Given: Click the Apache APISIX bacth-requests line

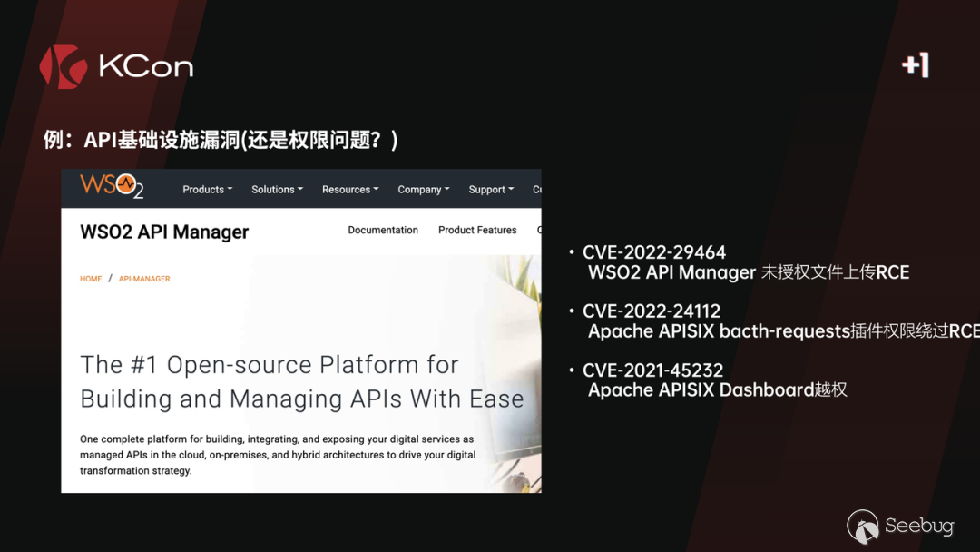Looking at the screenshot, I should coord(784,331).
